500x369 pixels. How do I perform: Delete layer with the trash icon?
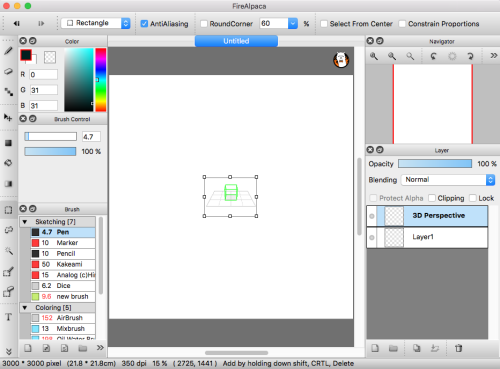[x=459, y=348]
